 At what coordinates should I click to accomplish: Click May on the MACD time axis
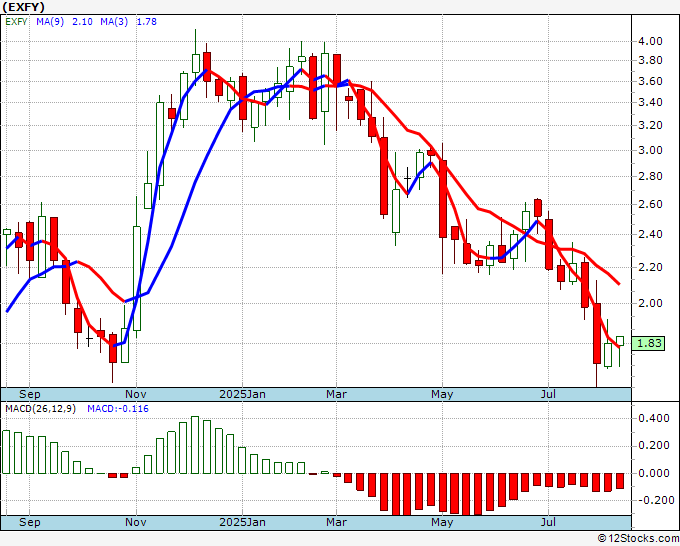click(442, 522)
